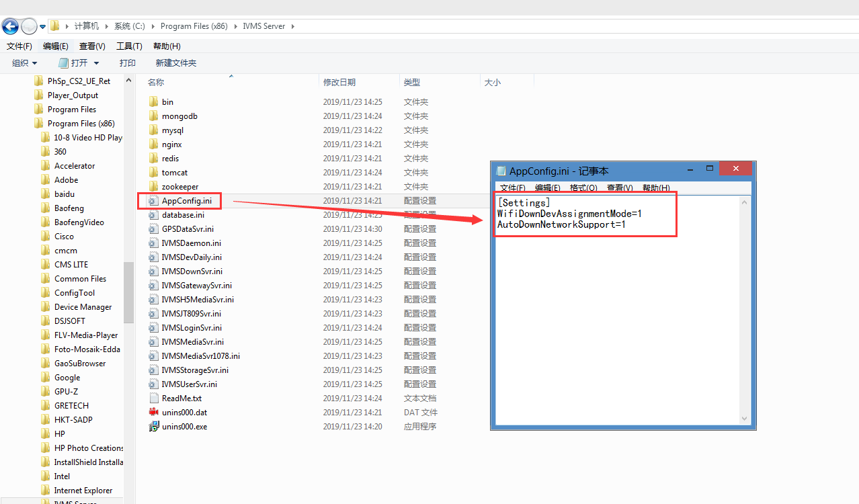
Task: Select the mongodb folder icon
Action: [153, 116]
